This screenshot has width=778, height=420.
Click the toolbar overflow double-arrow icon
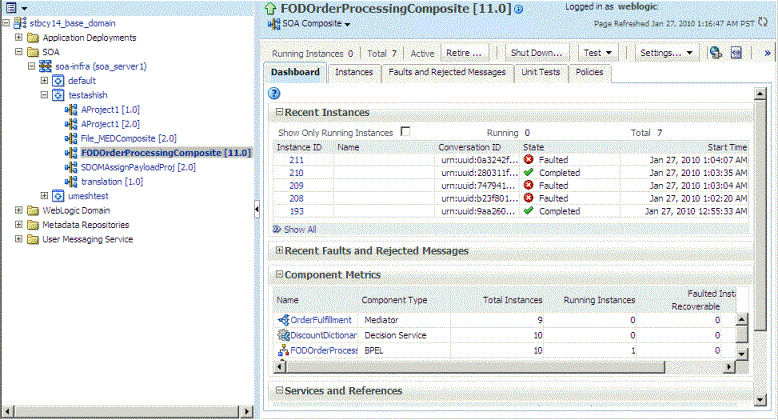pos(767,53)
